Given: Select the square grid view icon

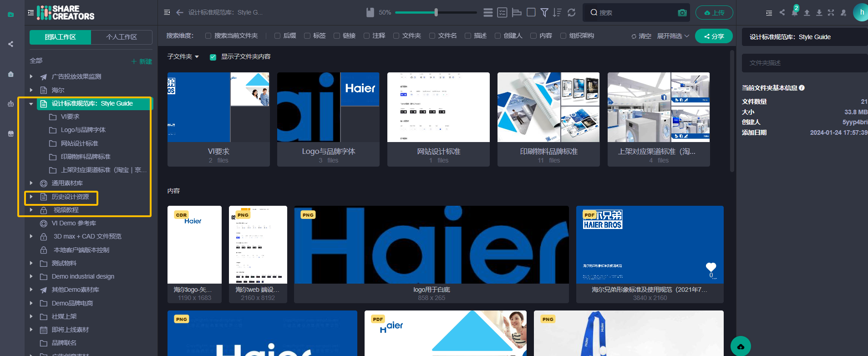Looking at the screenshot, I should click(531, 12).
